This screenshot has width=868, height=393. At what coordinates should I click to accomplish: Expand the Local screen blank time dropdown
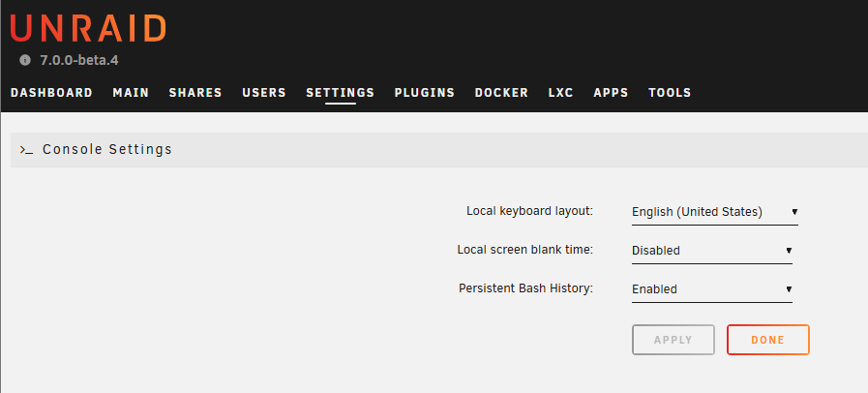[x=712, y=251]
